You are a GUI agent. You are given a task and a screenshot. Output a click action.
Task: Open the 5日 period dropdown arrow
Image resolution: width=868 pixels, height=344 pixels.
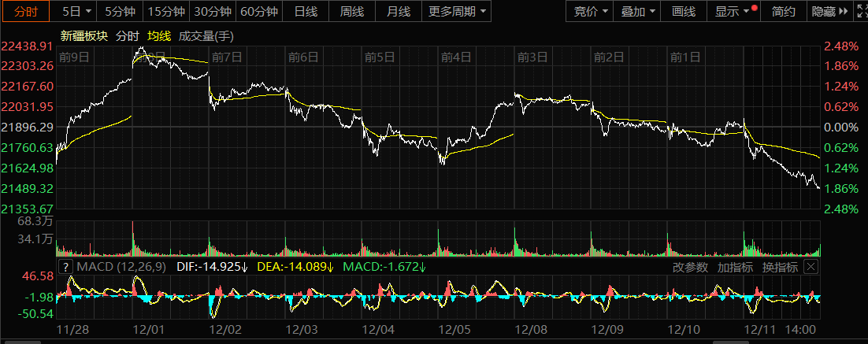[x=87, y=11]
